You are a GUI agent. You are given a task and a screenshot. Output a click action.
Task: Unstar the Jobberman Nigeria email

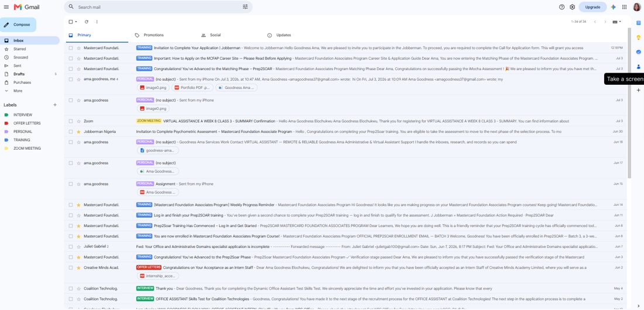[x=78, y=132]
